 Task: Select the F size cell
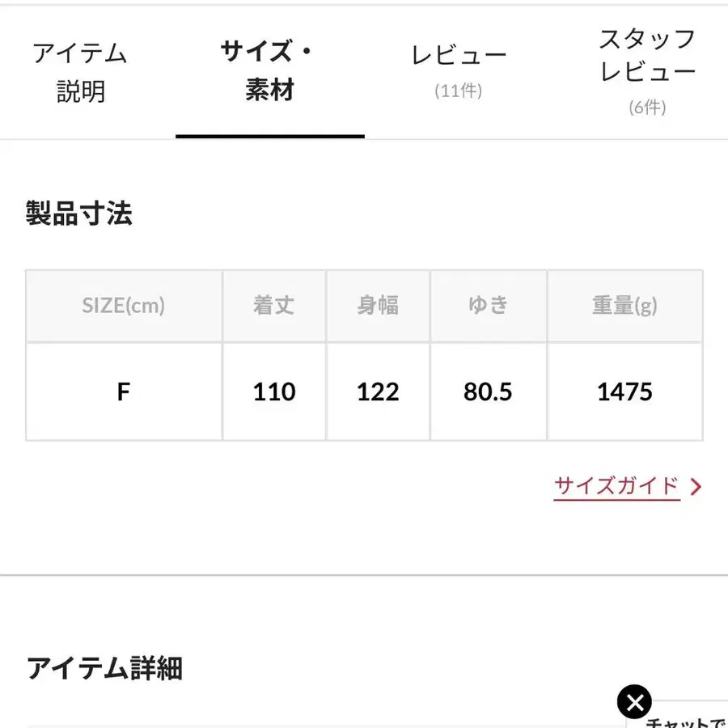pos(124,392)
